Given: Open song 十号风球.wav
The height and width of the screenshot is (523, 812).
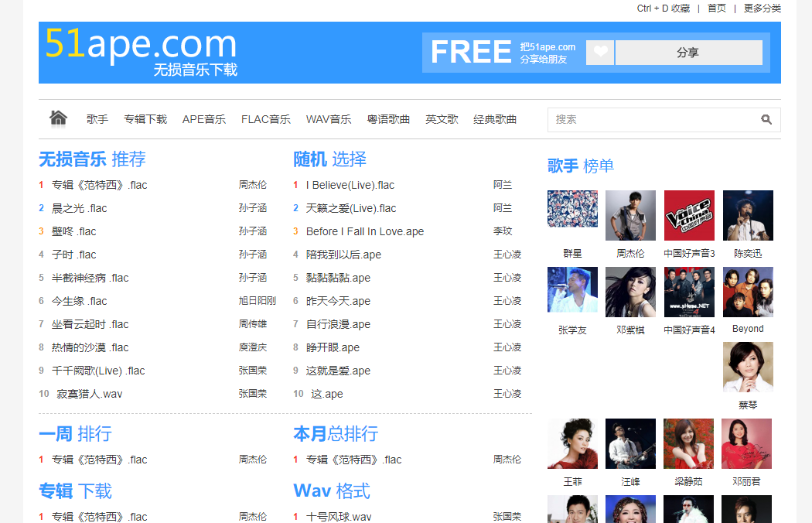Looking at the screenshot, I should pos(339,517).
